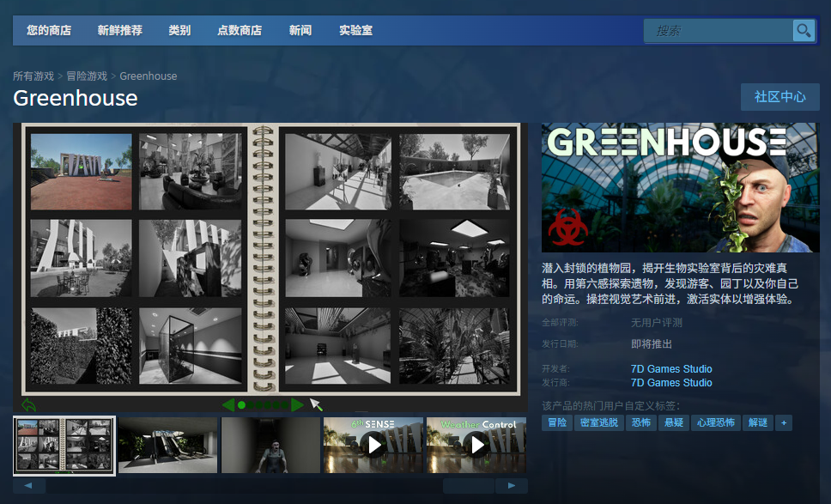Play the Weather Control trailer video

pyautogui.click(x=476, y=445)
